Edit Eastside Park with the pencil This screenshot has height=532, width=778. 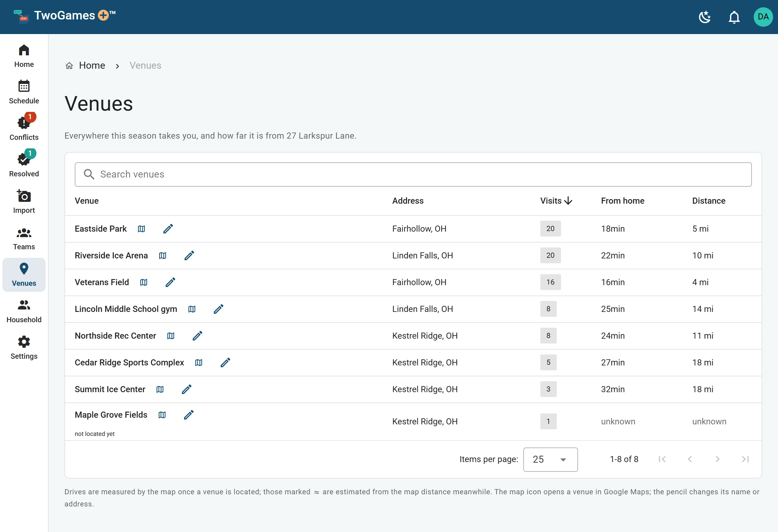(x=168, y=229)
